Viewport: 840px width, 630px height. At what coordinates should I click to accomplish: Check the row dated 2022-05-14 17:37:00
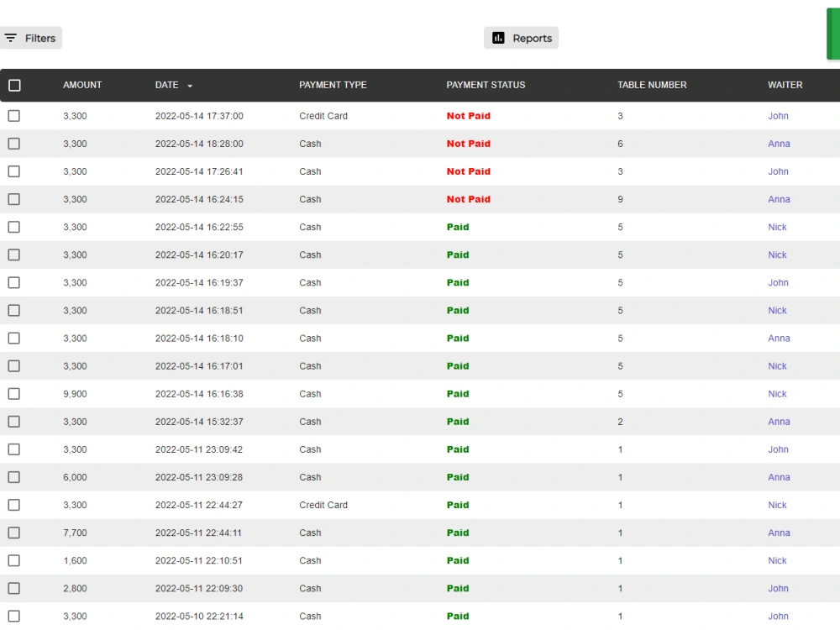(x=14, y=116)
